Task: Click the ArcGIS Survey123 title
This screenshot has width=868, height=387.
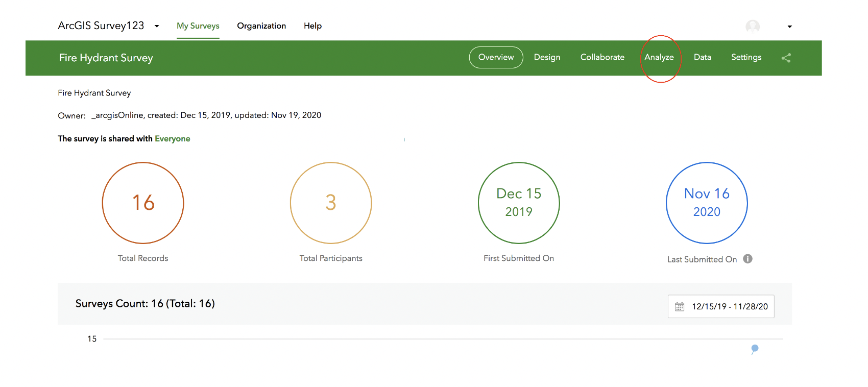Action: [x=101, y=26]
